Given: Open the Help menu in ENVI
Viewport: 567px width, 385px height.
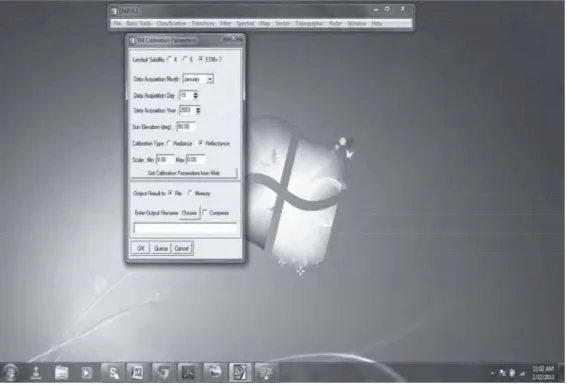Looking at the screenshot, I should coord(376,23).
